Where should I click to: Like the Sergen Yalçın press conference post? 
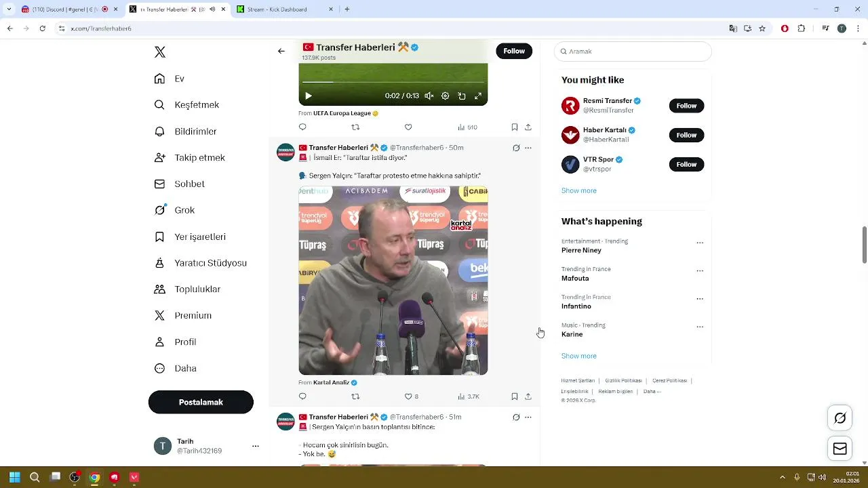[x=408, y=396]
